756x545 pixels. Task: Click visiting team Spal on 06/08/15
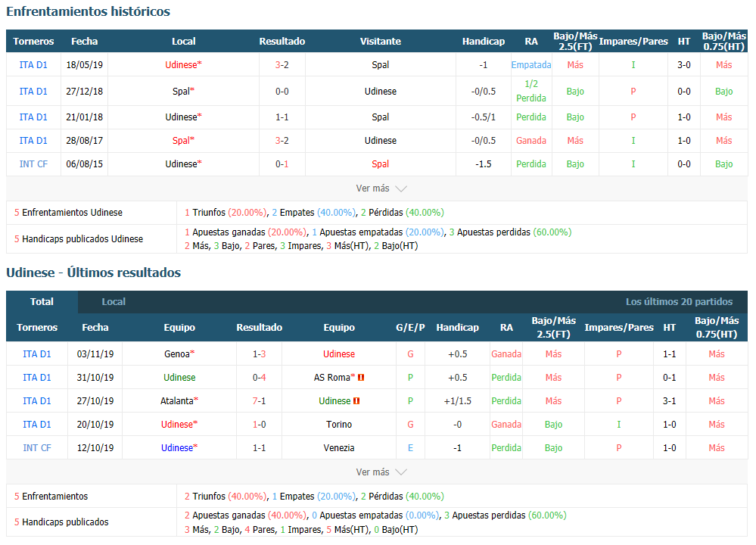point(381,164)
